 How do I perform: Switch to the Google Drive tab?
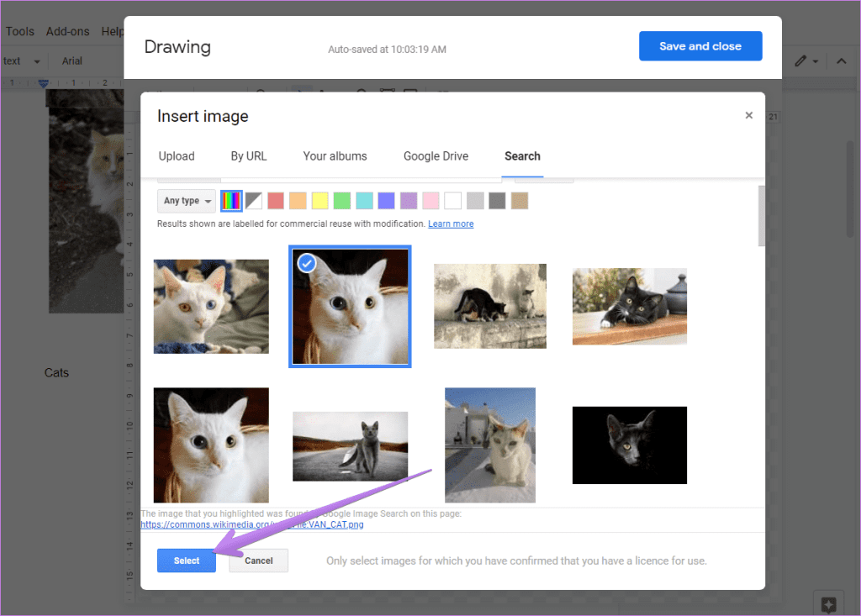click(x=436, y=156)
